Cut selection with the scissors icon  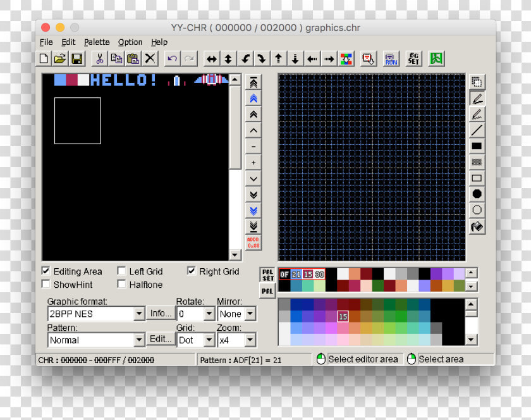click(100, 59)
